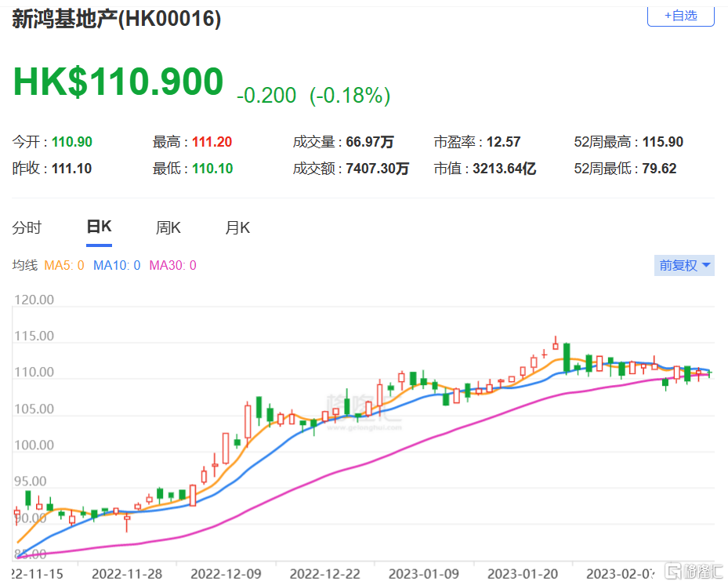Click the 最低 value 110.10
Image resolution: width=728 pixels, height=585 pixels.
point(212,168)
